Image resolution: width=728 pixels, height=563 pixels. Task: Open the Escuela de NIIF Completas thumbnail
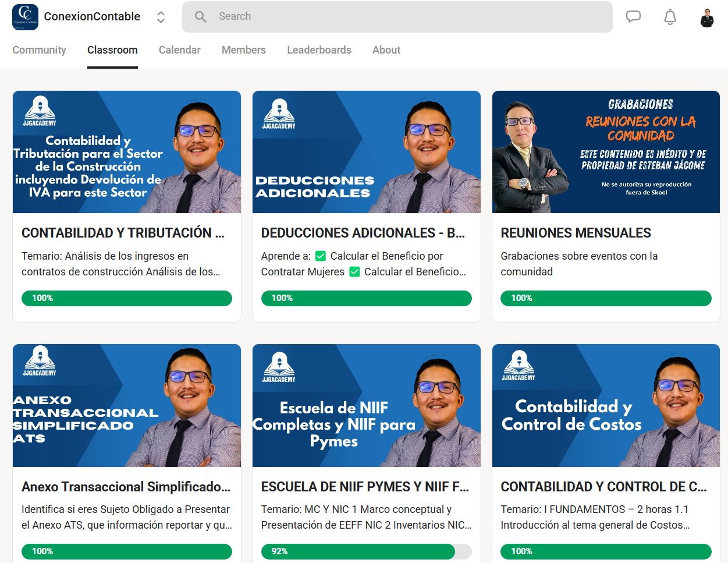pos(367,405)
